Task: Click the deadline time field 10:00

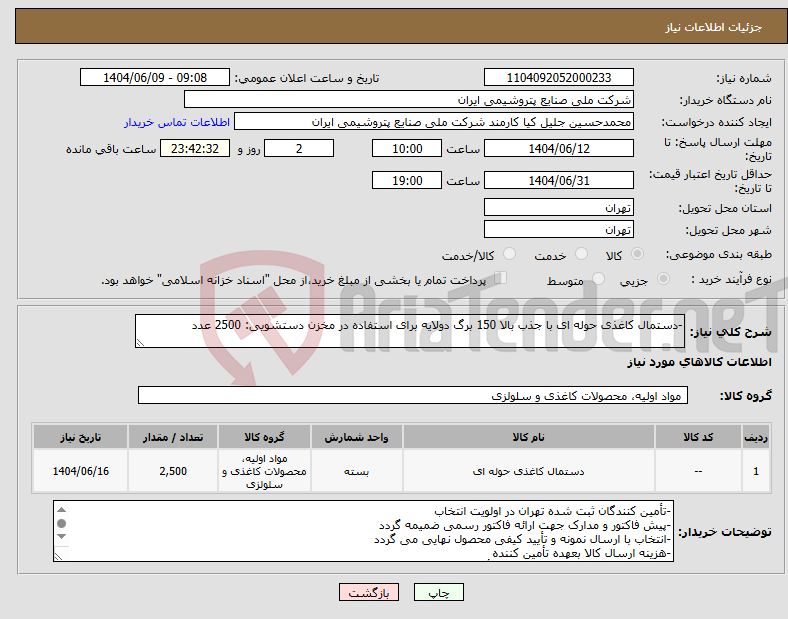Action: click(407, 148)
